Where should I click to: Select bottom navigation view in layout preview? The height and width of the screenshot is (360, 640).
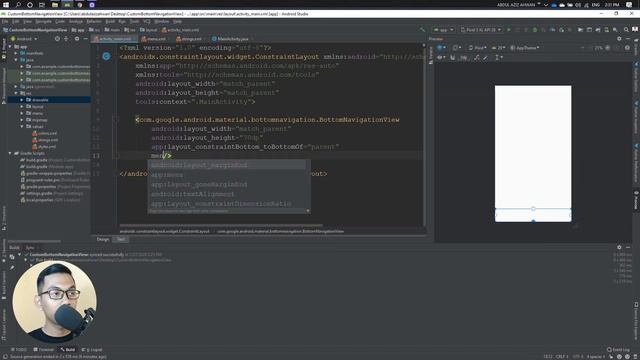533,215
